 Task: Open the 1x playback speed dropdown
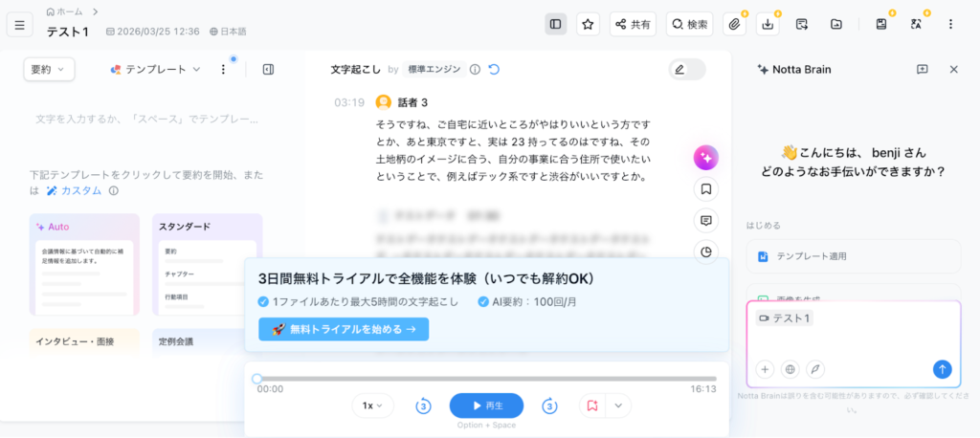click(372, 405)
